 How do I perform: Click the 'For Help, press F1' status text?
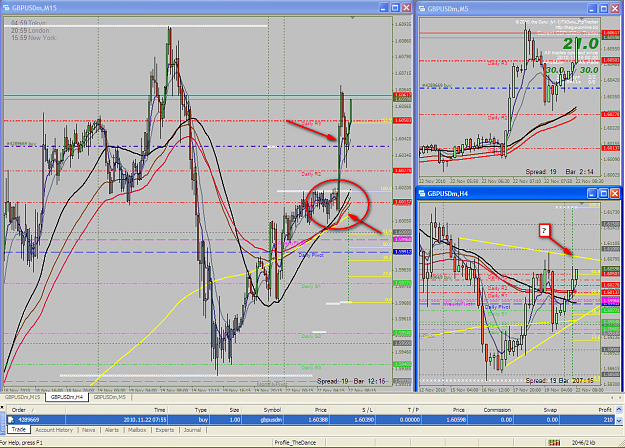(x=22, y=442)
